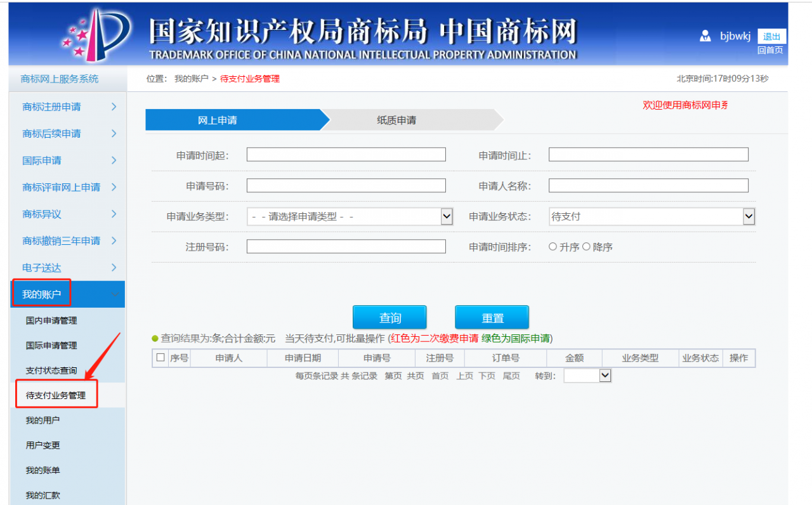The image size is (812, 505).
Task: Click the 申请号码 input field
Action: pos(346,185)
